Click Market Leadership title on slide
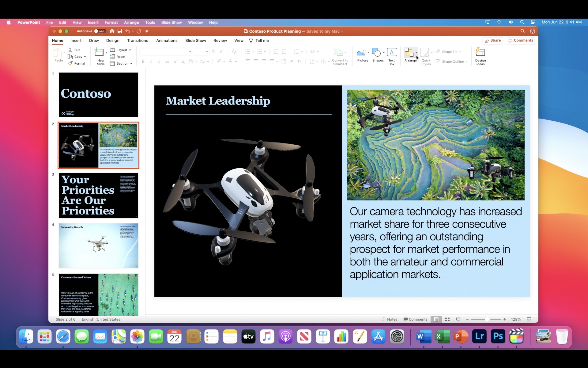 218,101
